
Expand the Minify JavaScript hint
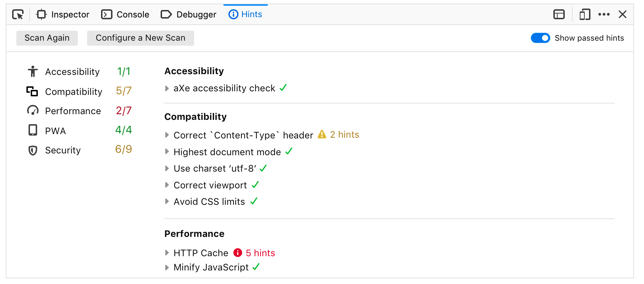[x=167, y=268]
